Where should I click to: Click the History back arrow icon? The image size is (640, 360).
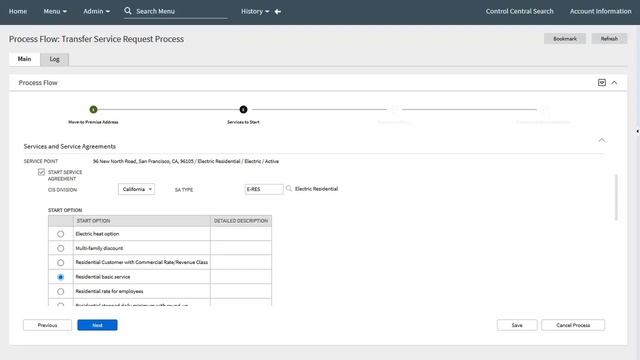[278, 12]
